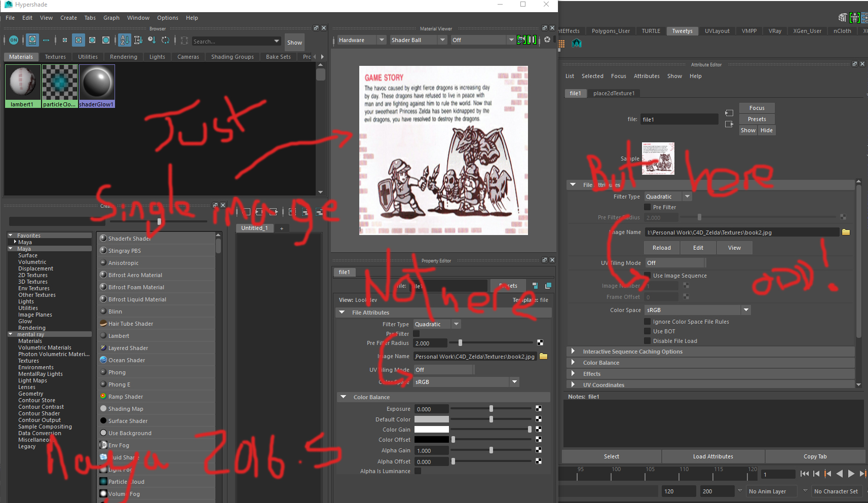The image size is (868, 503).
Task: Open Color Space sRGB dropdown in Attribute Editor
Action: click(x=697, y=310)
